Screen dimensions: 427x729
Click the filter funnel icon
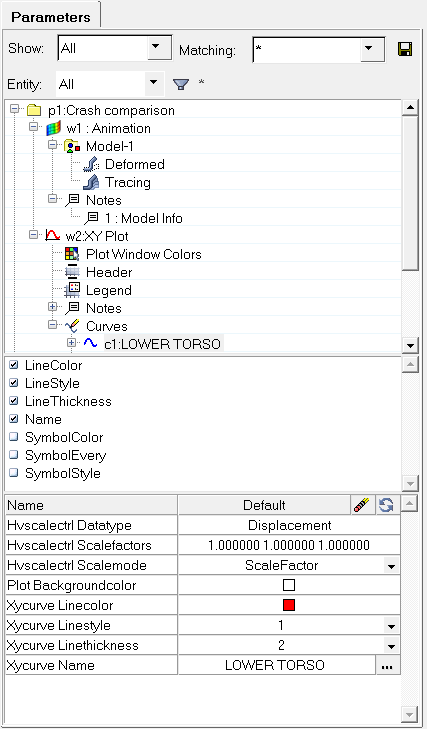click(x=180, y=84)
